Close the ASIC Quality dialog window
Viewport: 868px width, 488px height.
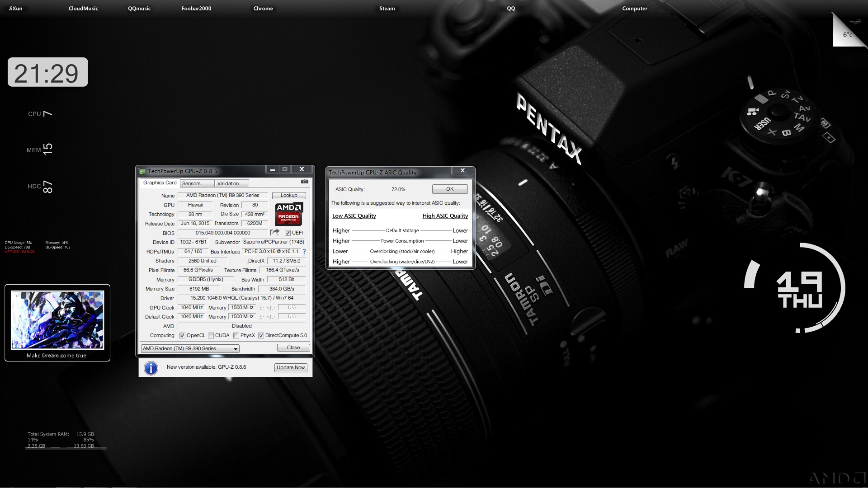point(462,170)
